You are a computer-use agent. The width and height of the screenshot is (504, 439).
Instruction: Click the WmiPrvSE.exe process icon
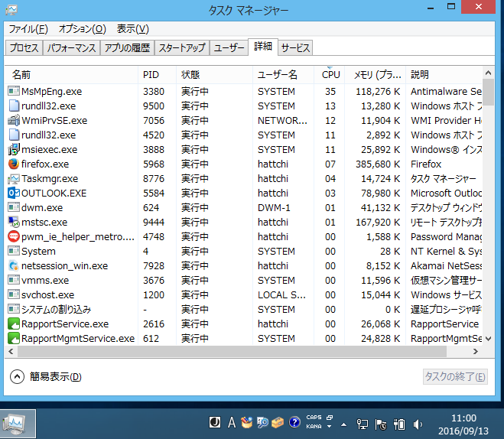pyautogui.click(x=14, y=120)
